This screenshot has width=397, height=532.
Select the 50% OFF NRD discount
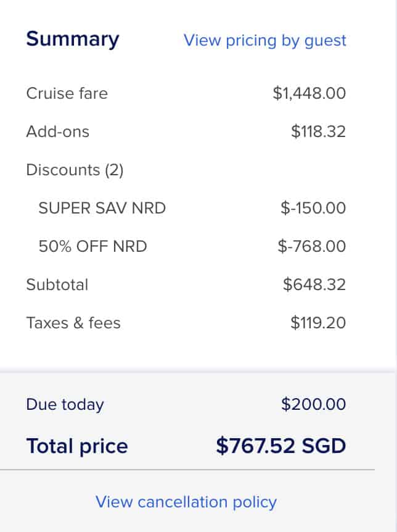[93, 246]
